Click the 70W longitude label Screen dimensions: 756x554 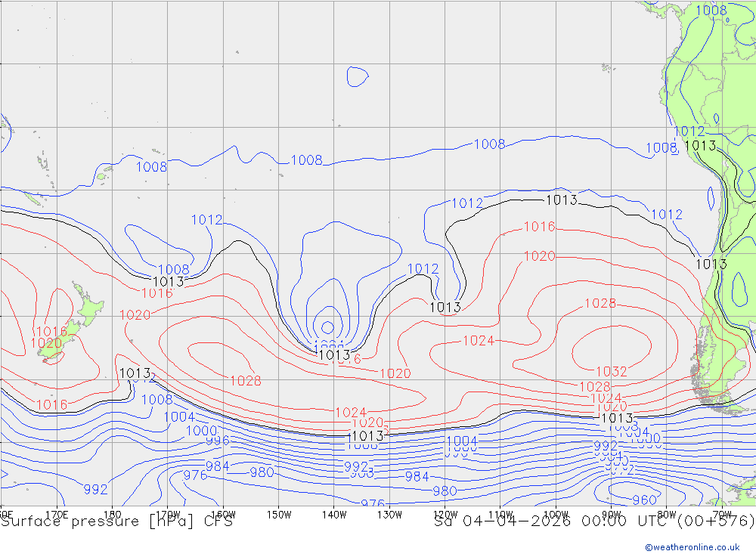click(x=722, y=515)
